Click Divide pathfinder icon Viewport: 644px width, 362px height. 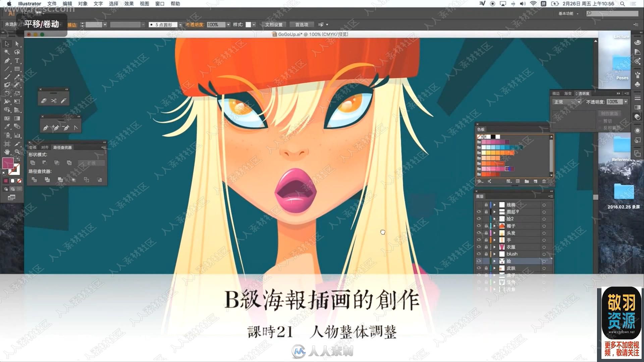(x=34, y=180)
